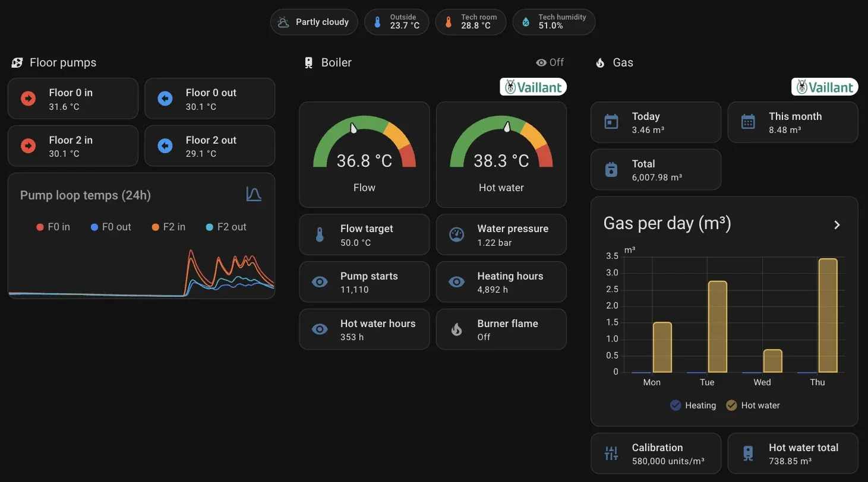Viewport: 868px width, 482px height.
Task: Click the Flow temperature gauge
Action: click(364, 154)
